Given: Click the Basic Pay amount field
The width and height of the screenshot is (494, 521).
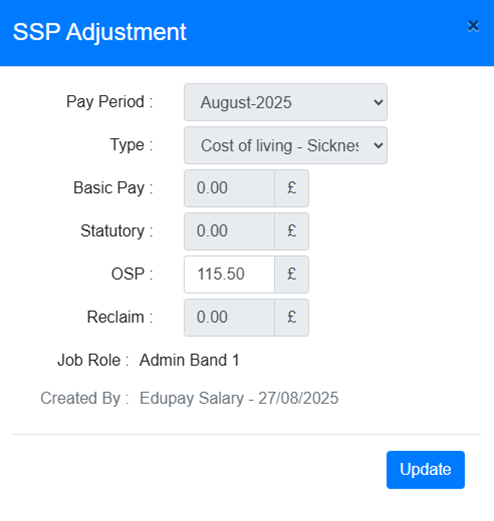Looking at the screenshot, I should (229, 188).
